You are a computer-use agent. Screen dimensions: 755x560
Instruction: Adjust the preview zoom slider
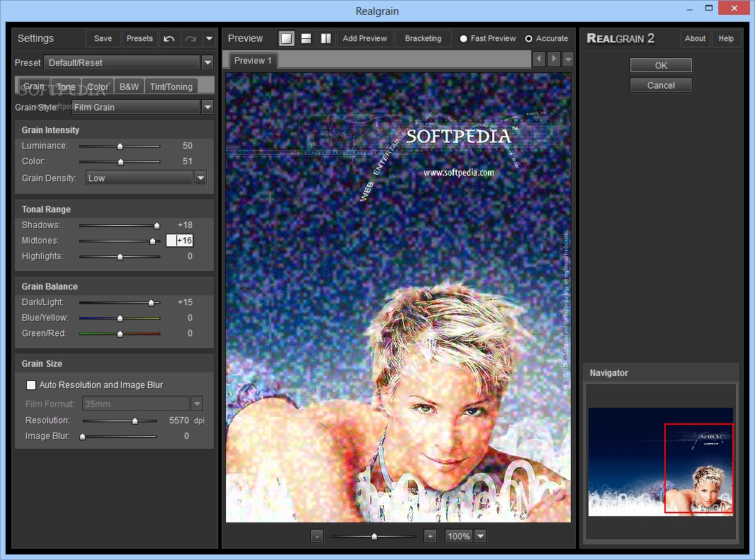tap(374, 536)
